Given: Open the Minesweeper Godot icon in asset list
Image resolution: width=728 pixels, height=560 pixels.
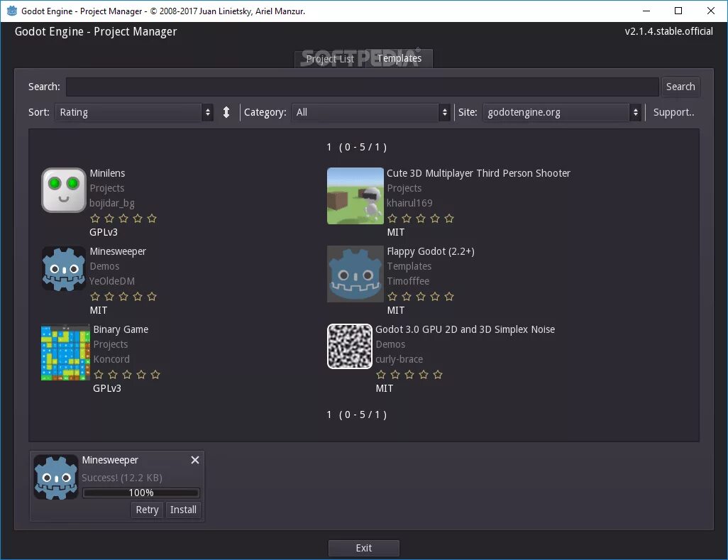Looking at the screenshot, I should [x=64, y=268].
